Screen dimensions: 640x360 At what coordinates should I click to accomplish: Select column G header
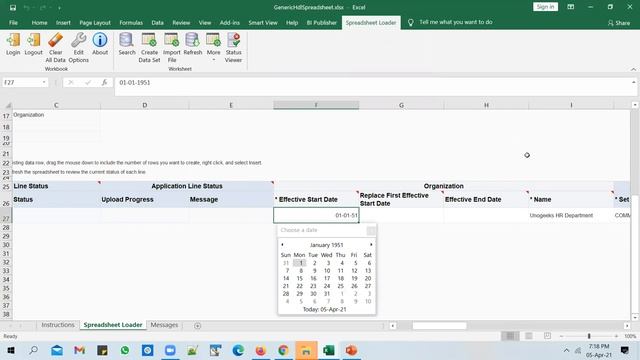coord(401,105)
